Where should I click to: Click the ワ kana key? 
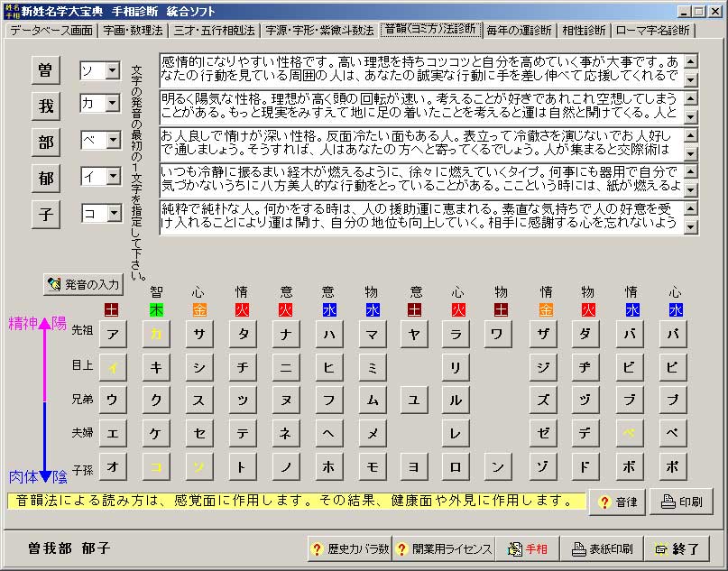click(498, 334)
